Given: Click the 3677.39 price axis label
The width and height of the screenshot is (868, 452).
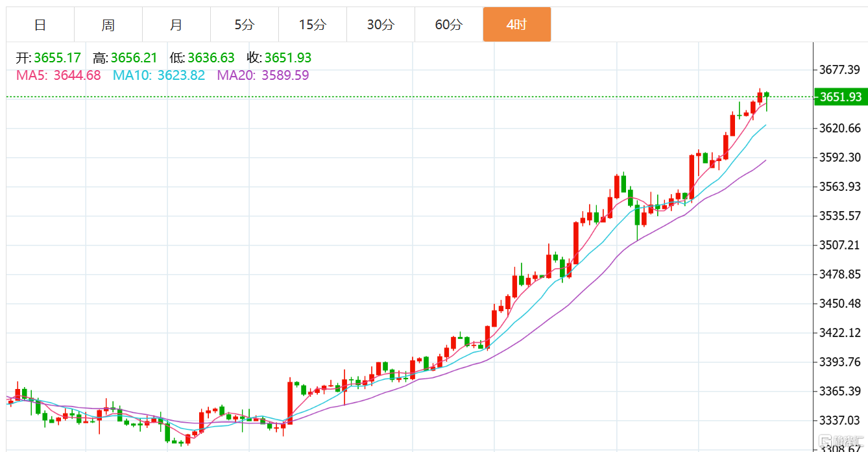Looking at the screenshot, I should [840, 69].
